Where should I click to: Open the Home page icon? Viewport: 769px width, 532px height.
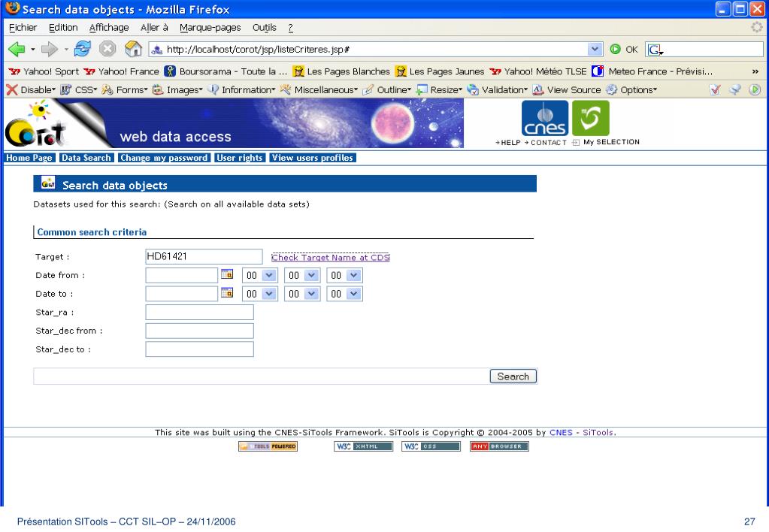pos(133,49)
